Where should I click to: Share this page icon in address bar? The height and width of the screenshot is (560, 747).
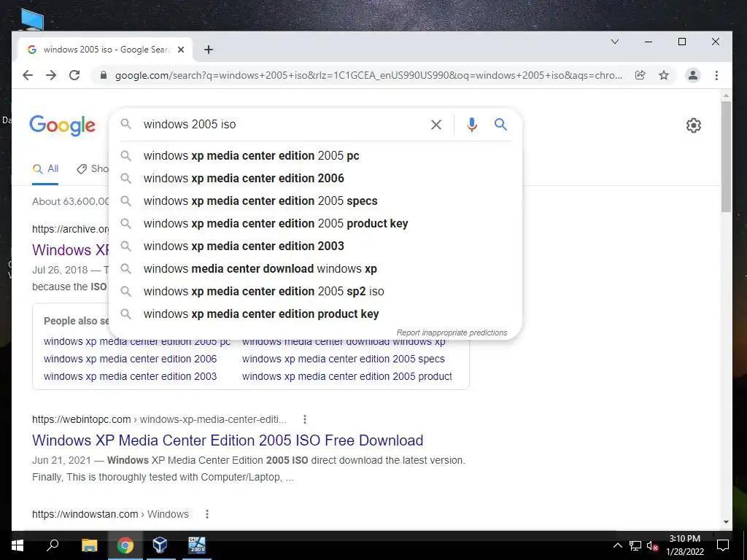coord(640,75)
